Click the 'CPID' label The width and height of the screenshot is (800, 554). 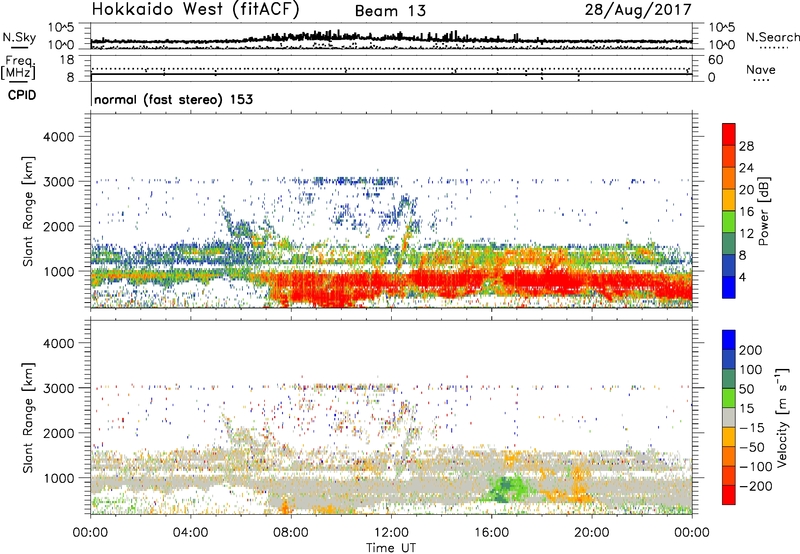[x=22, y=95]
